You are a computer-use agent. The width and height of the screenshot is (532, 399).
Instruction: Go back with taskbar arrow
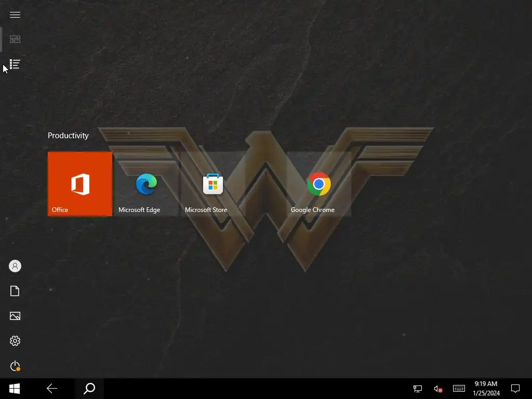tap(52, 389)
